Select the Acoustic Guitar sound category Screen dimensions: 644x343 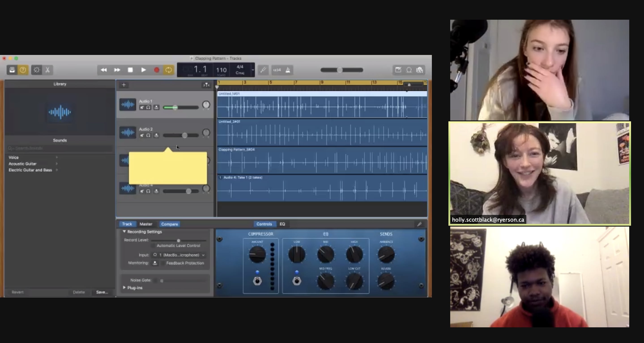pos(23,164)
